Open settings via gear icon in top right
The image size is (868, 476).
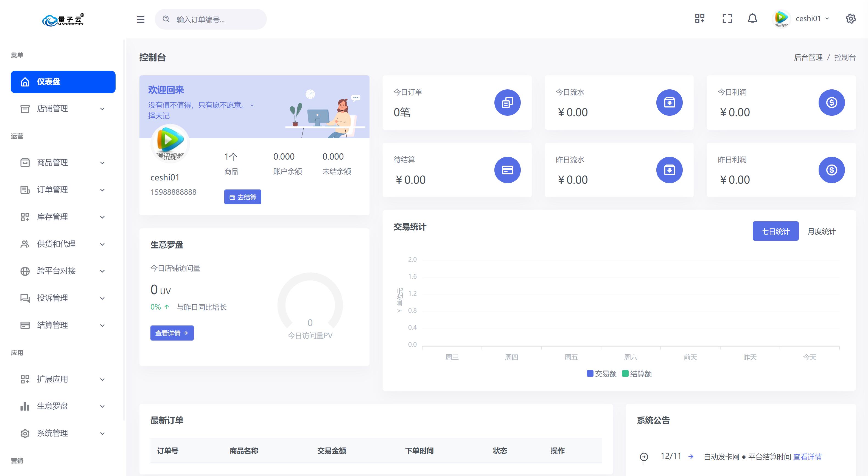pyautogui.click(x=850, y=19)
